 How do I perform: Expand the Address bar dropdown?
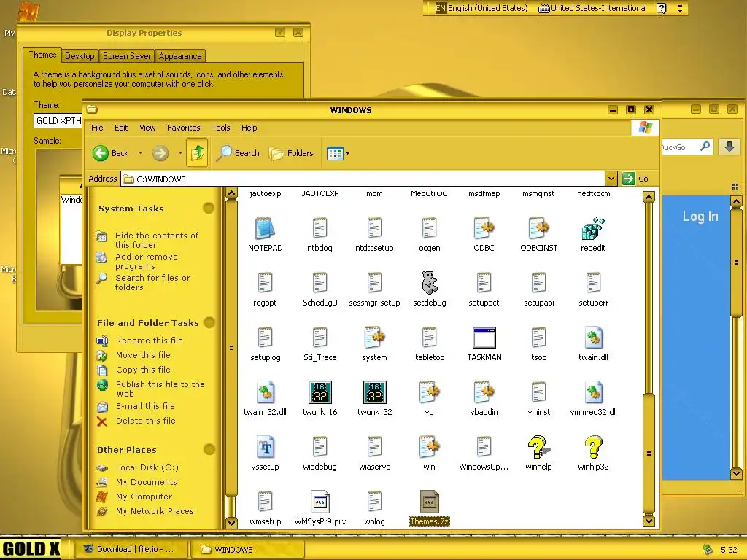(x=611, y=179)
